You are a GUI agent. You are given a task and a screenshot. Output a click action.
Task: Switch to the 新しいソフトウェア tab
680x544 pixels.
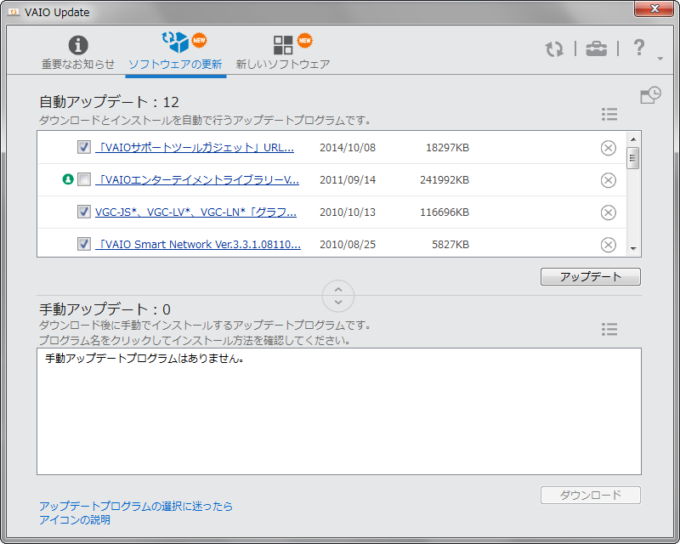(283, 53)
